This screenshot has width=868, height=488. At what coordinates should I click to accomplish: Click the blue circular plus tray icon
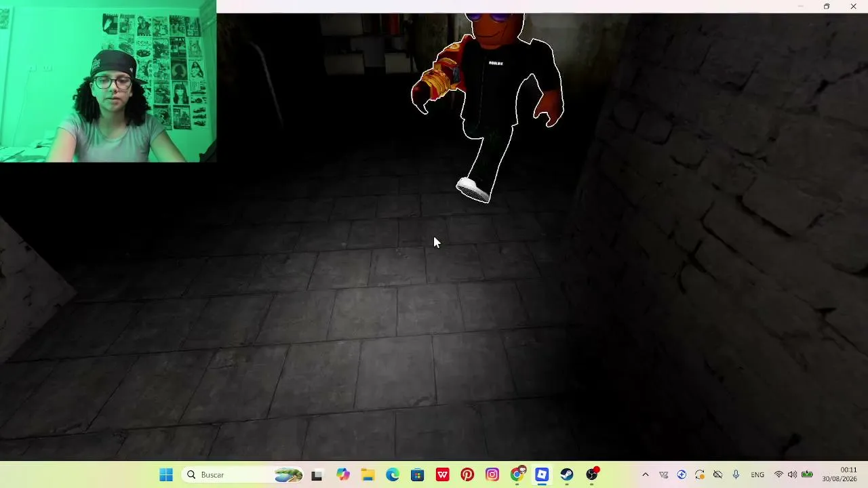(x=682, y=475)
